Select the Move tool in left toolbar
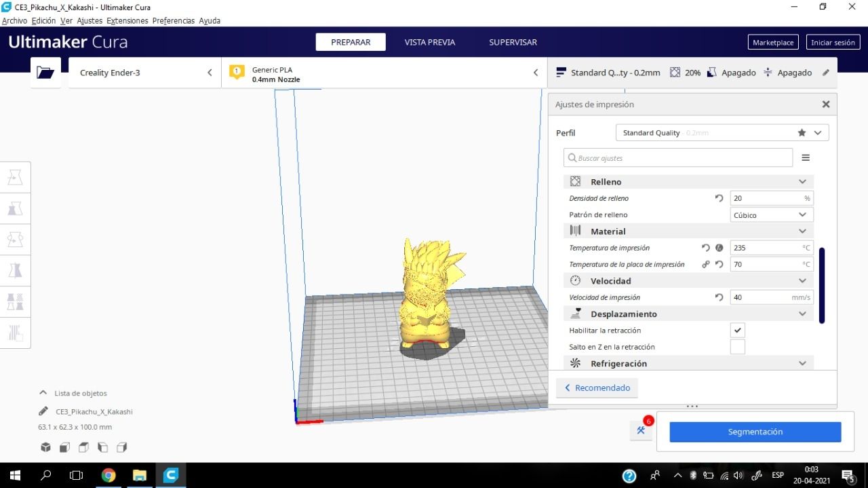This screenshot has width=868, height=488. point(15,178)
